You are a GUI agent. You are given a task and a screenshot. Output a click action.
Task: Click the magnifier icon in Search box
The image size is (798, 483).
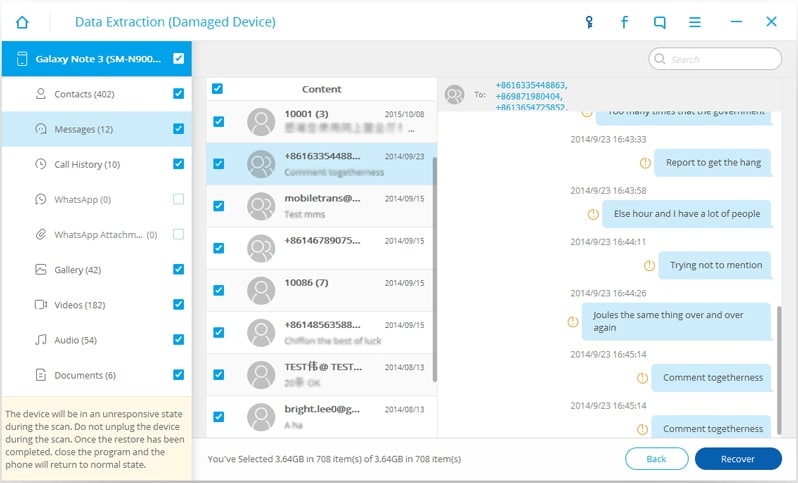click(660, 59)
